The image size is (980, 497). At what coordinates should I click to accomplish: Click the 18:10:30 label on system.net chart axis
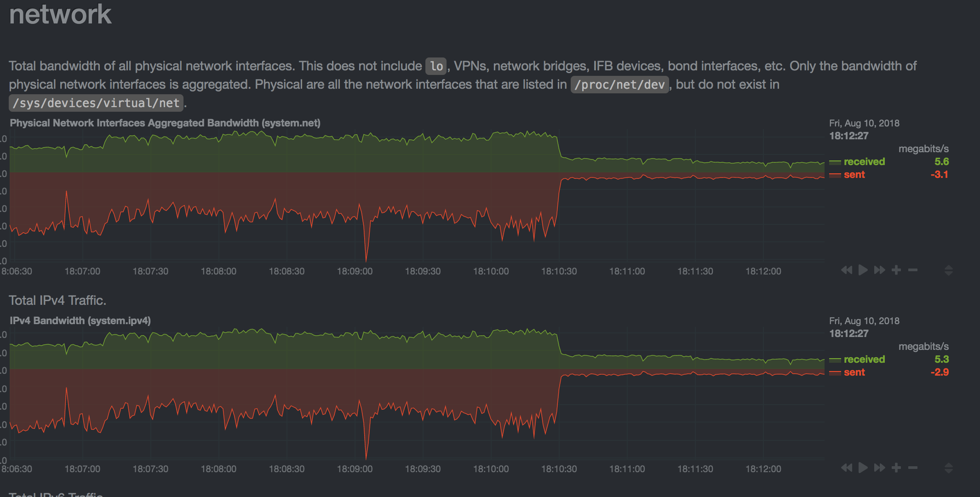(x=559, y=271)
